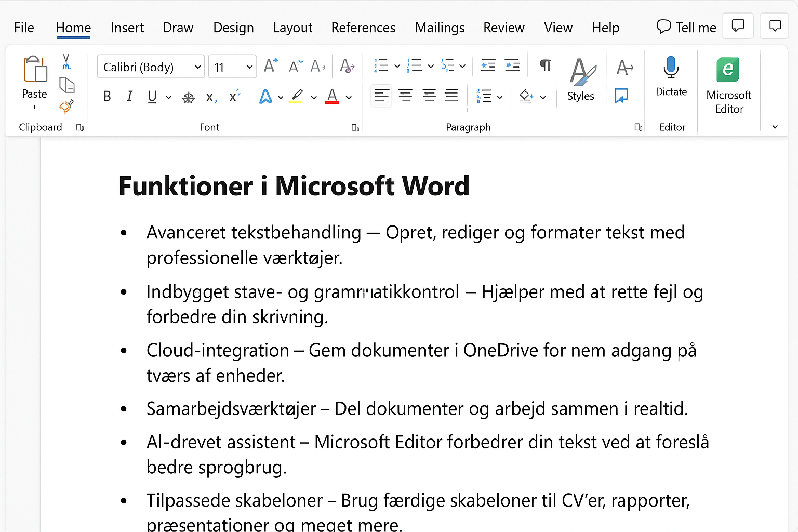Apply strikethrough formatting
This screenshot has width=798, height=532.
coord(188,97)
